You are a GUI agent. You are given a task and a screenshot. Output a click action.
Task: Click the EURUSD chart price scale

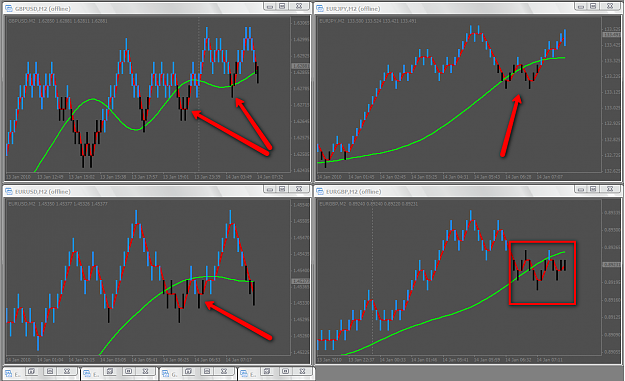[300, 278]
